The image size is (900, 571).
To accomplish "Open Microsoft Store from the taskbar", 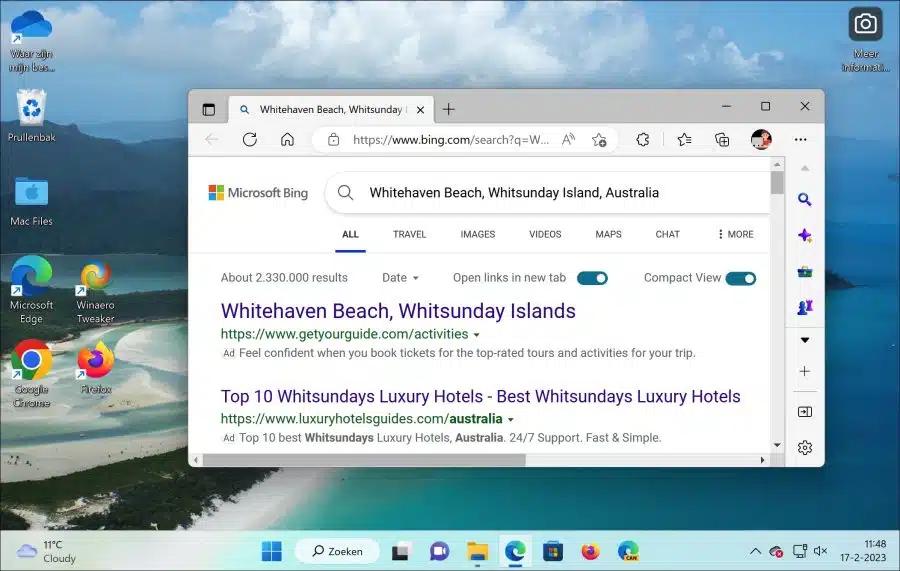I will [x=553, y=551].
